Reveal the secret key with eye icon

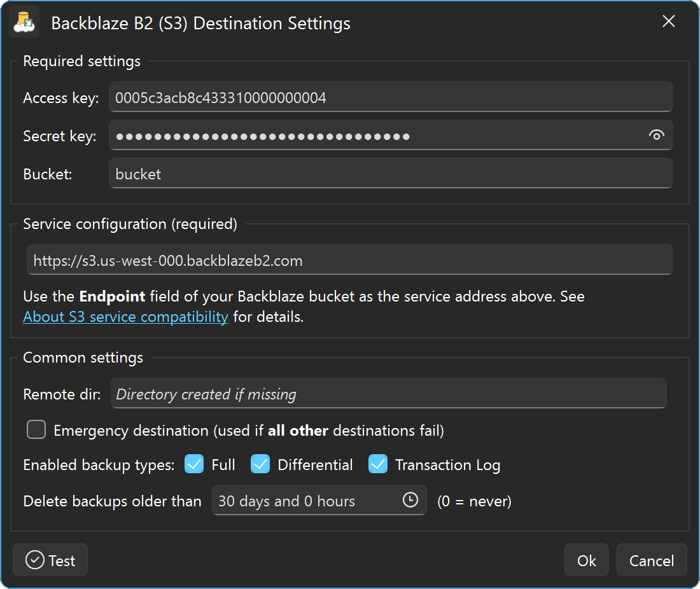click(x=656, y=135)
